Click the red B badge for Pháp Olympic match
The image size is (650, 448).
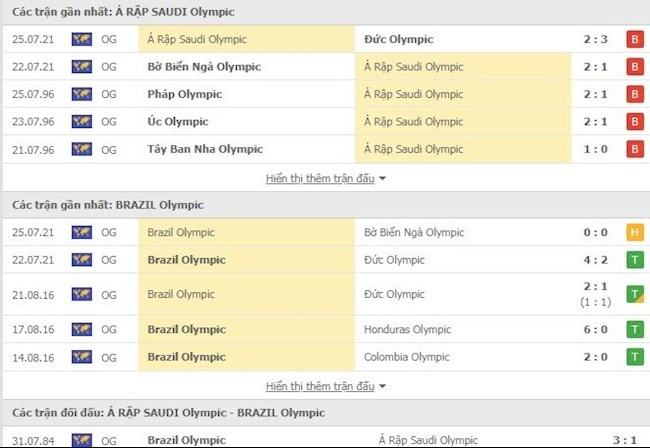click(x=633, y=94)
